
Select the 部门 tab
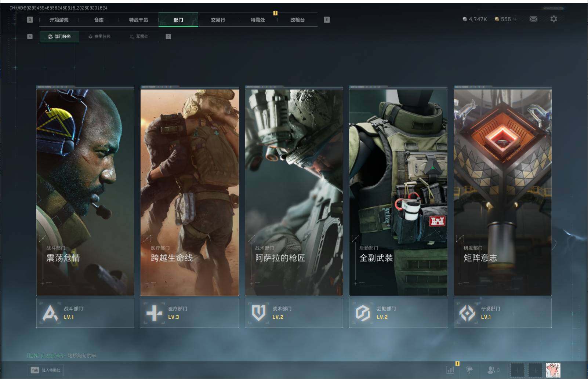[x=178, y=20]
